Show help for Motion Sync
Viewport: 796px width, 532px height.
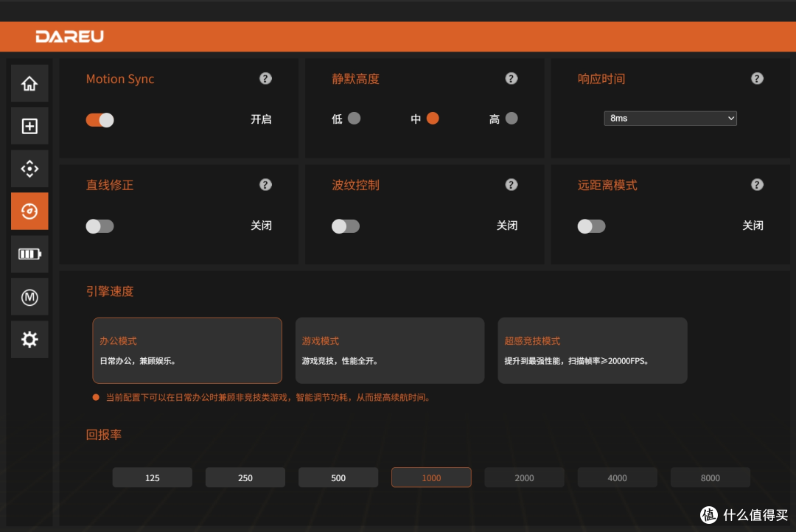point(265,79)
